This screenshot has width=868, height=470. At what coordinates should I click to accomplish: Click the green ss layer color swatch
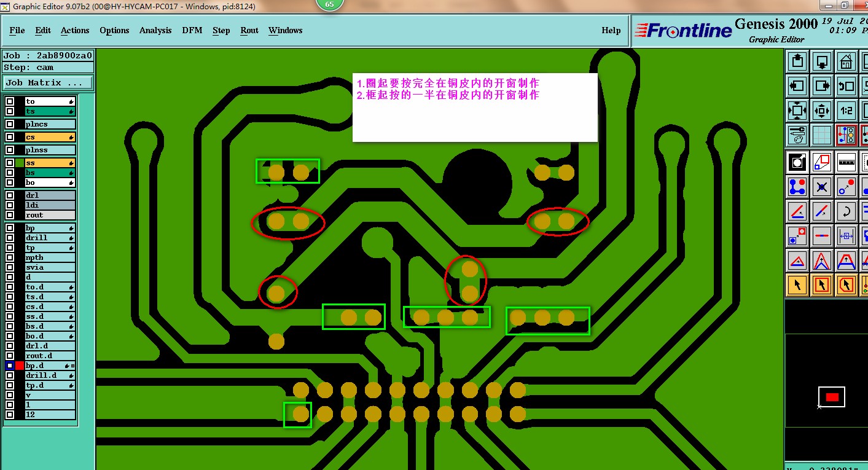coord(20,163)
